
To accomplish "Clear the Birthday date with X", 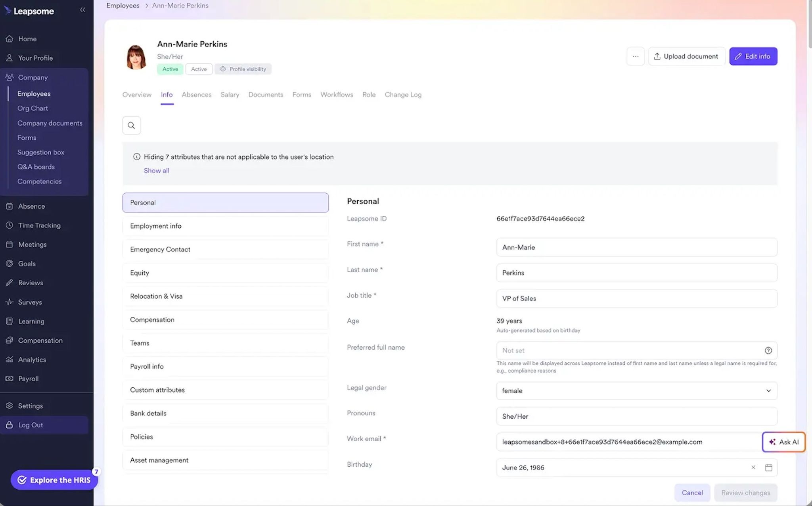I will pyautogui.click(x=753, y=468).
